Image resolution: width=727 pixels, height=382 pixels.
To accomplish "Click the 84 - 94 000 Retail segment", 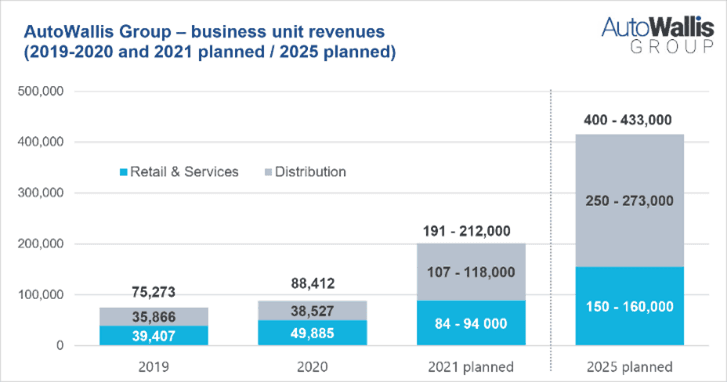I will tap(471, 323).
